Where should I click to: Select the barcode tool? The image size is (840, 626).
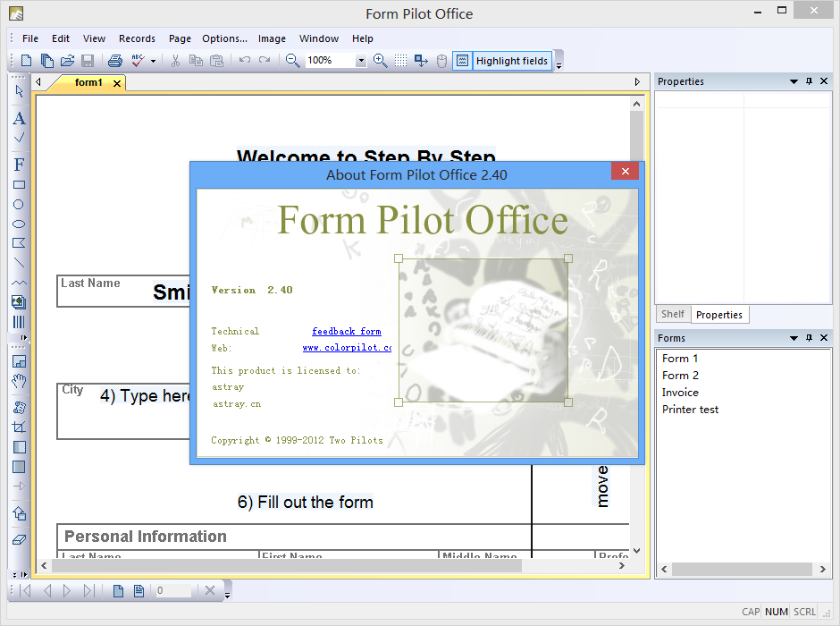20,322
